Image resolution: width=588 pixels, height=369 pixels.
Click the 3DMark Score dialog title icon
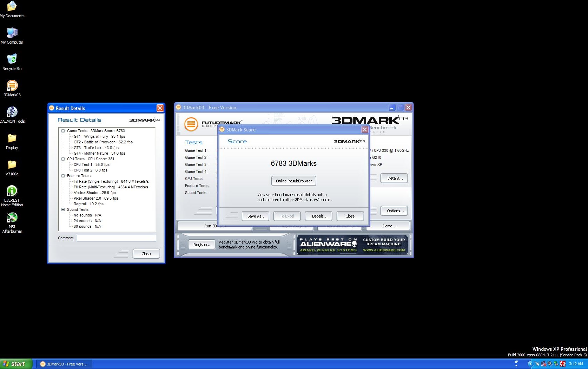(222, 130)
